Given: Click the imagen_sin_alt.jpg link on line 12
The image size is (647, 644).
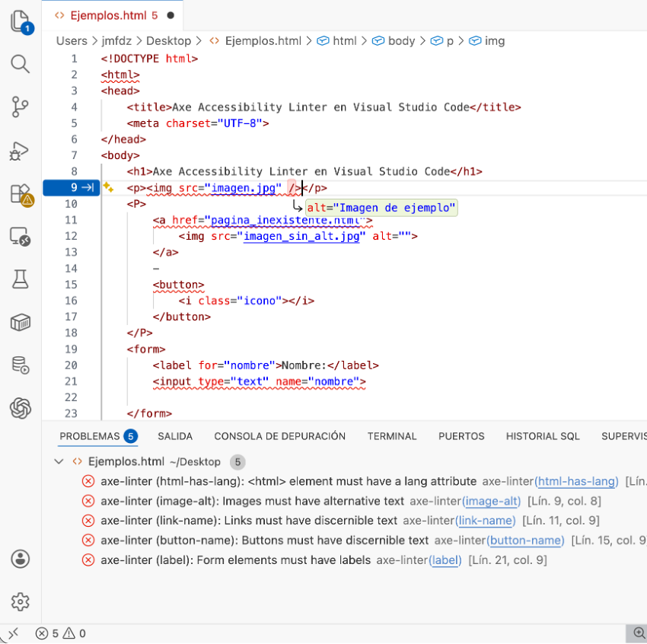Looking at the screenshot, I should tap(301, 237).
